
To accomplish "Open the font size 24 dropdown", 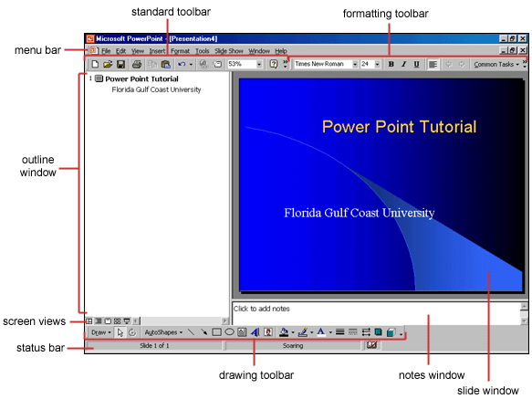I will coord(377,64).
